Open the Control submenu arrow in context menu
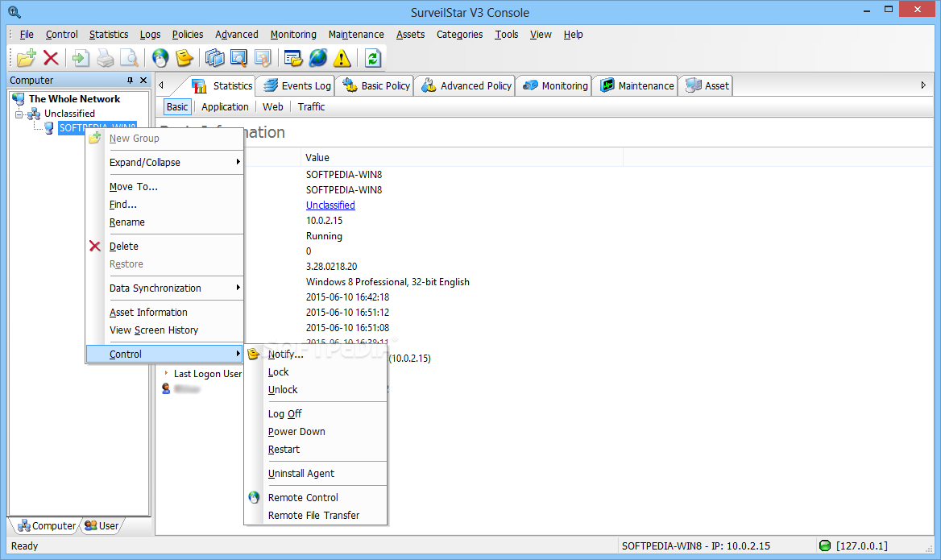941x560 pixels. (238, 354)
